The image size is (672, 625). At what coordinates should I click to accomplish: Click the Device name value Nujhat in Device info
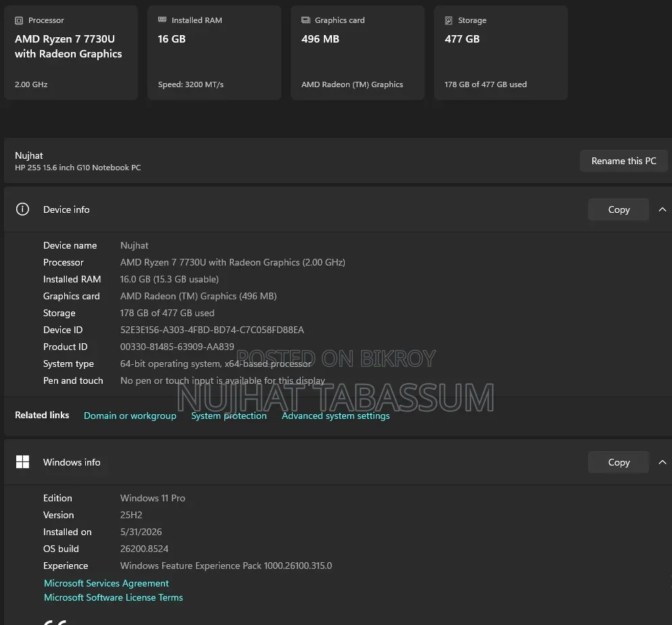pos(134,245)
